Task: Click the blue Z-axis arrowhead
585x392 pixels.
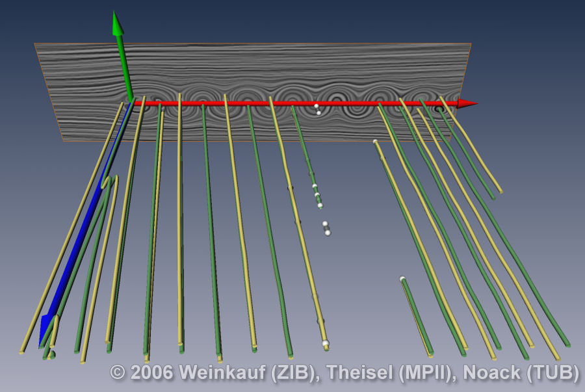Action: click(45, 328)
